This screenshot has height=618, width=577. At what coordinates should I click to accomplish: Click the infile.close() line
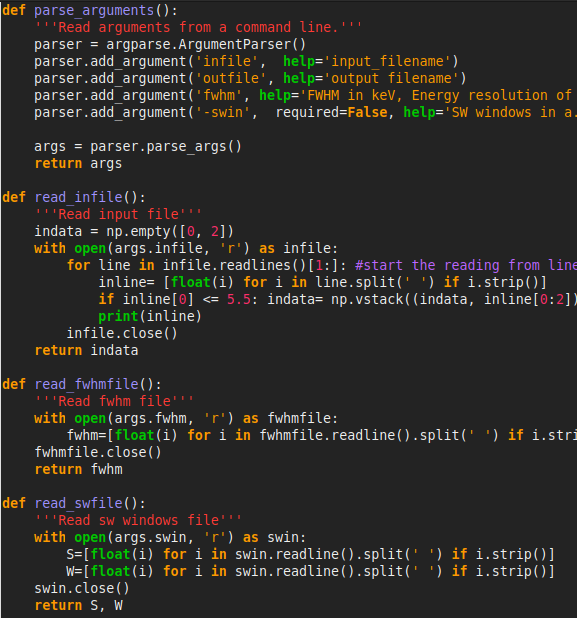point(122,333)
